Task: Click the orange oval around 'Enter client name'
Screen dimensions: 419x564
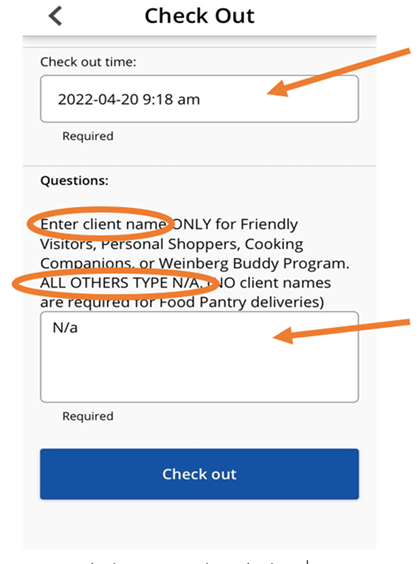Action: click(x=100, y=223)
